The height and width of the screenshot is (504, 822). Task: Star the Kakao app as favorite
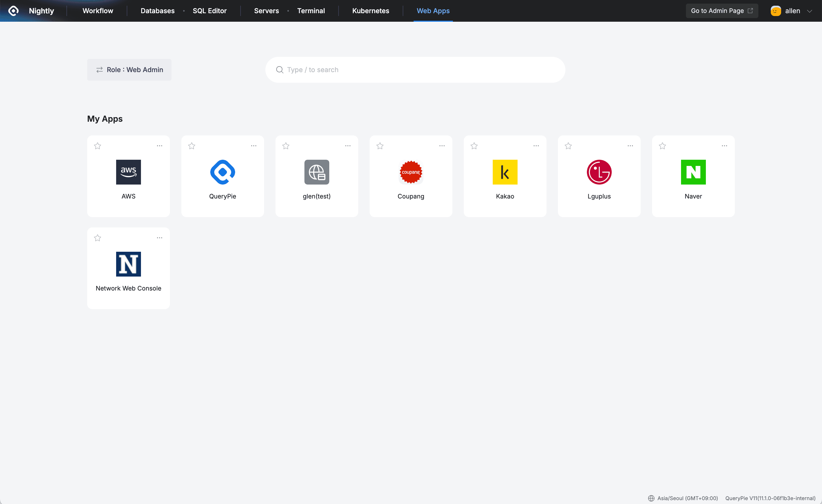(474, 146)
